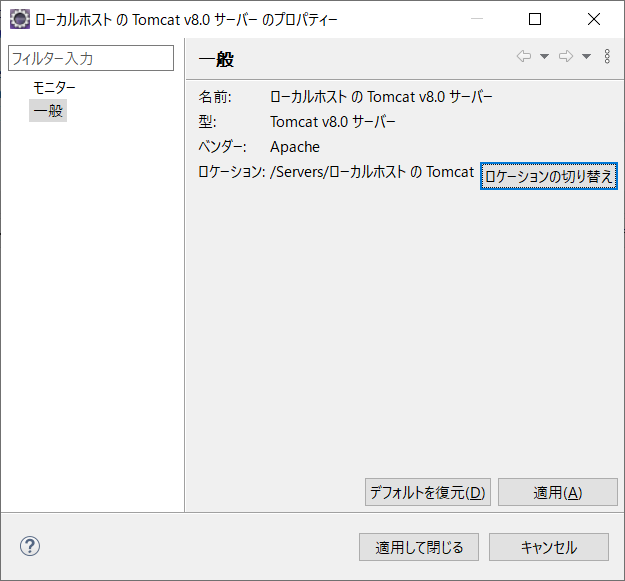
Task: Click the Apache vendor value text
Action: coord(295,147)
